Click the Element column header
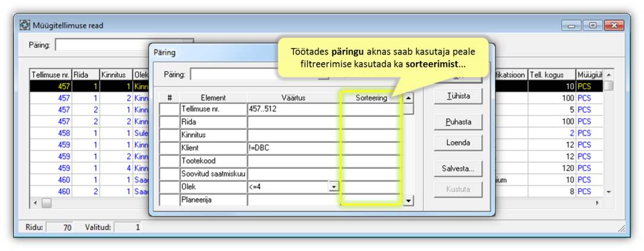 click(x=214, y=98)
